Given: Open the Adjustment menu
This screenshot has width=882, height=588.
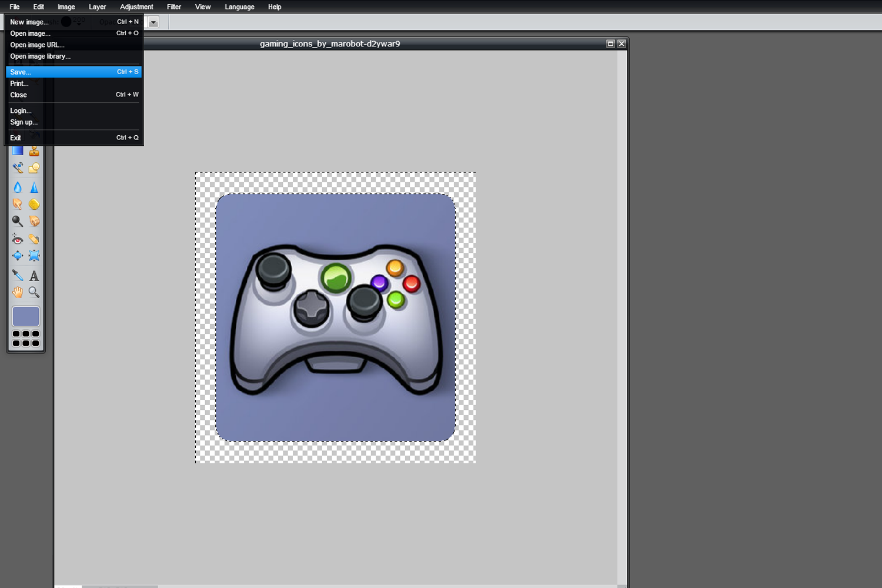Looking at the screenshot, I should tap(136, 7).
